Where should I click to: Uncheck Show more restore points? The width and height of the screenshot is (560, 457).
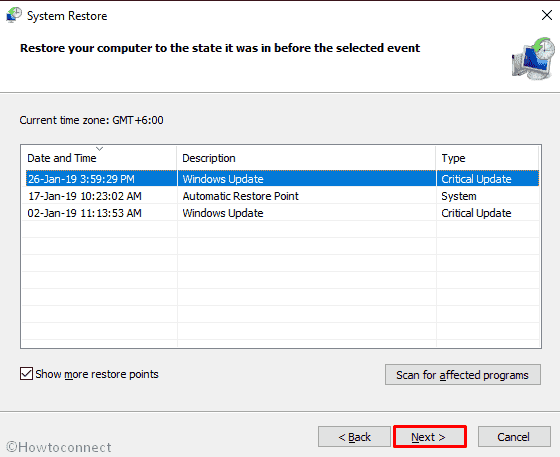pos(26,374)
